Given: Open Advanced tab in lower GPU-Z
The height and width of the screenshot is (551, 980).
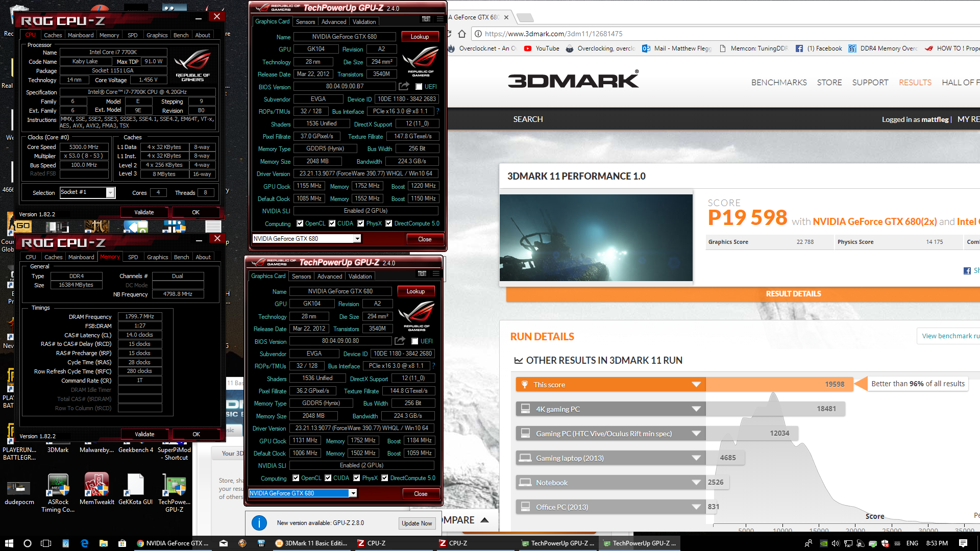Looking at the screenshot, I should click(x=330, y=276).
